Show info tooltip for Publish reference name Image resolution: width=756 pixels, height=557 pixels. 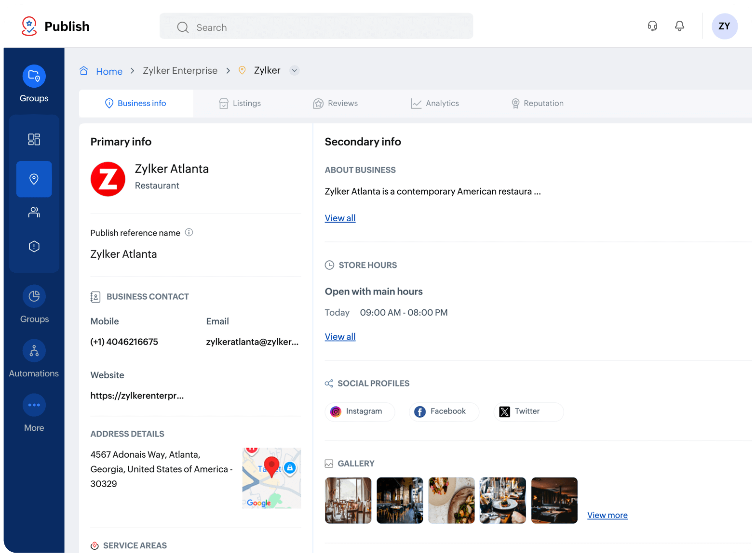click(189, 233)
